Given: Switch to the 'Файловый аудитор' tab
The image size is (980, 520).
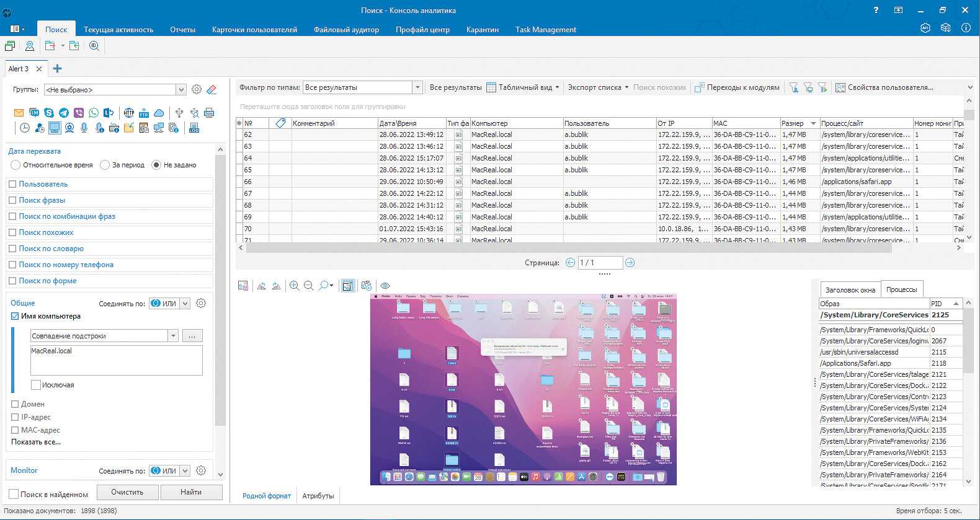Looking at the screenshot, I should coord(346,30).
